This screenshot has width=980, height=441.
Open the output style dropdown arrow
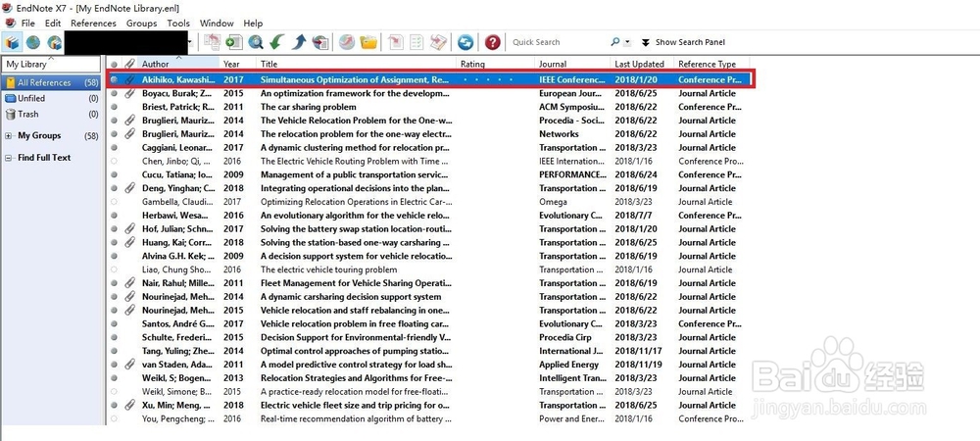point(189,42)
